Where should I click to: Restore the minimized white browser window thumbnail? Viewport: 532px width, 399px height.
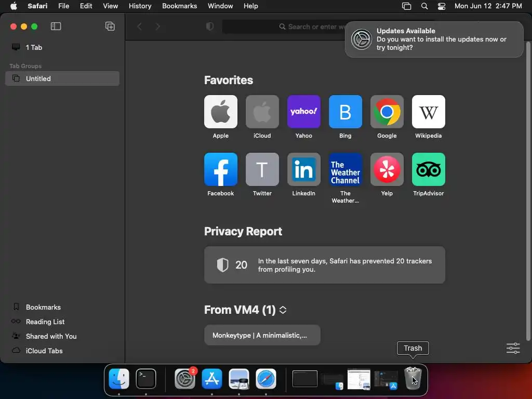pos(359,379)
